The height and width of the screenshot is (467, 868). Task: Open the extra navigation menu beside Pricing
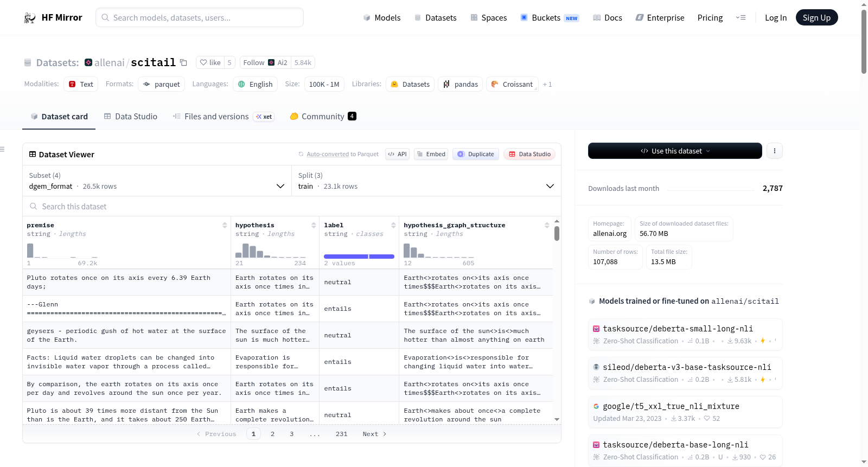coord(741,18)
